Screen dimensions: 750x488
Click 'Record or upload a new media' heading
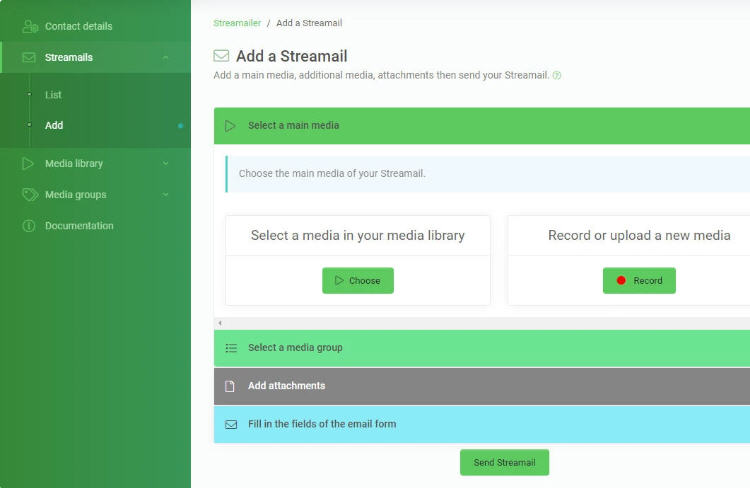(x=639, y=235)
